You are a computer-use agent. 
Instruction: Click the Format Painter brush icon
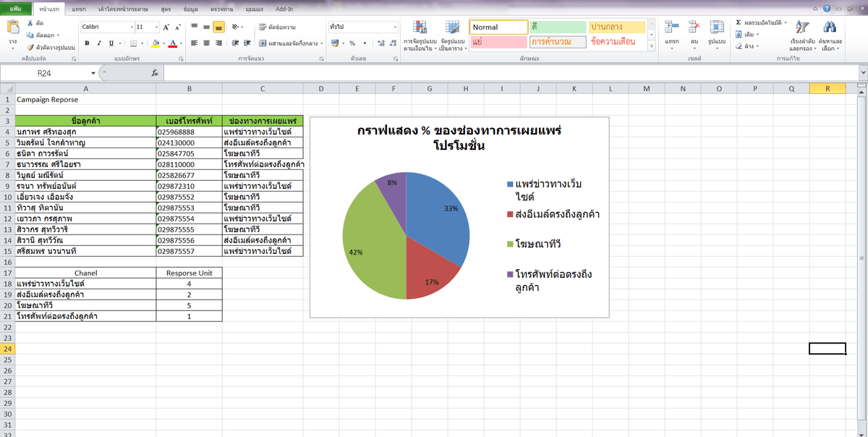click(31, 47)
